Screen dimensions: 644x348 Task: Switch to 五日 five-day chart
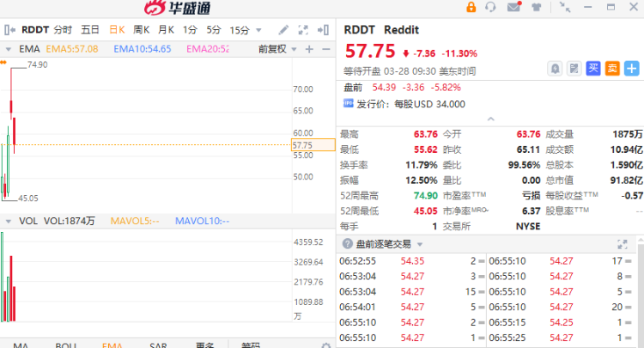(x=90, y=29)
